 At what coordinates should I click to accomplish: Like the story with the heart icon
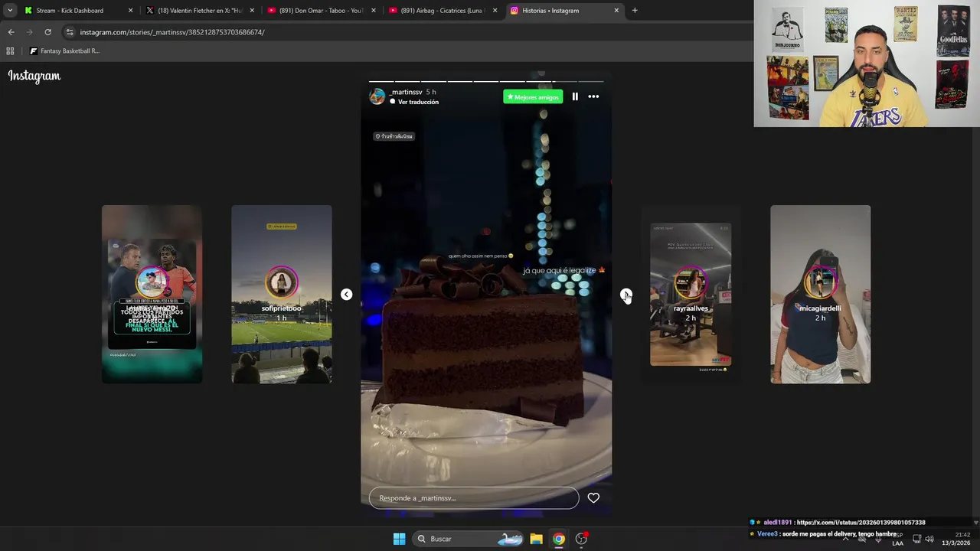(593, 497)
